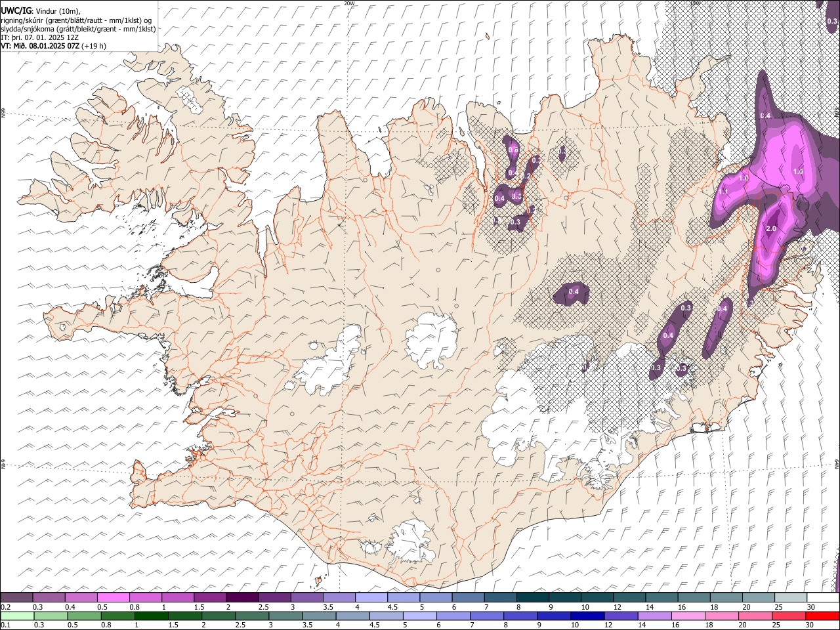Pick the light lavender 4 swatch, top row
This screenshot has height=630, width=840.
(371, 597)
